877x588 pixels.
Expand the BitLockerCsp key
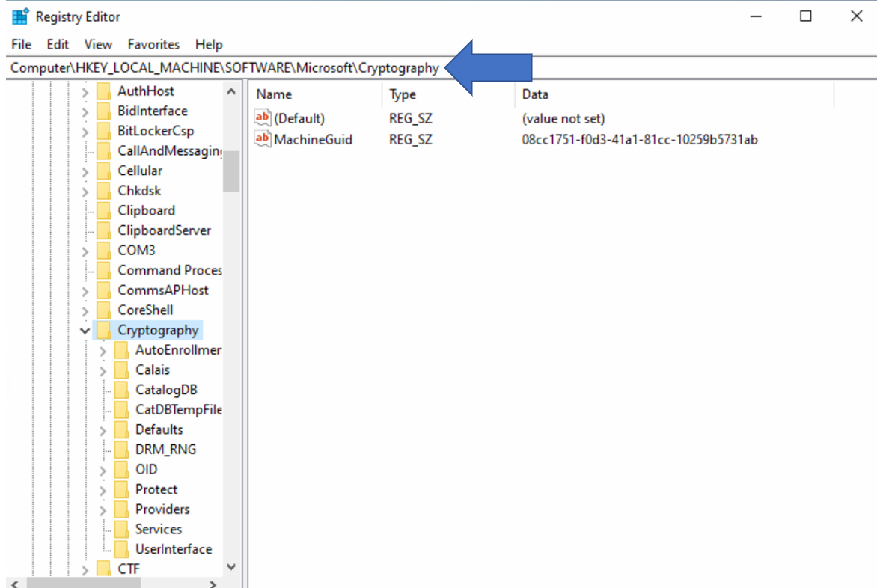pyautogui.click(x=85, y=132)
